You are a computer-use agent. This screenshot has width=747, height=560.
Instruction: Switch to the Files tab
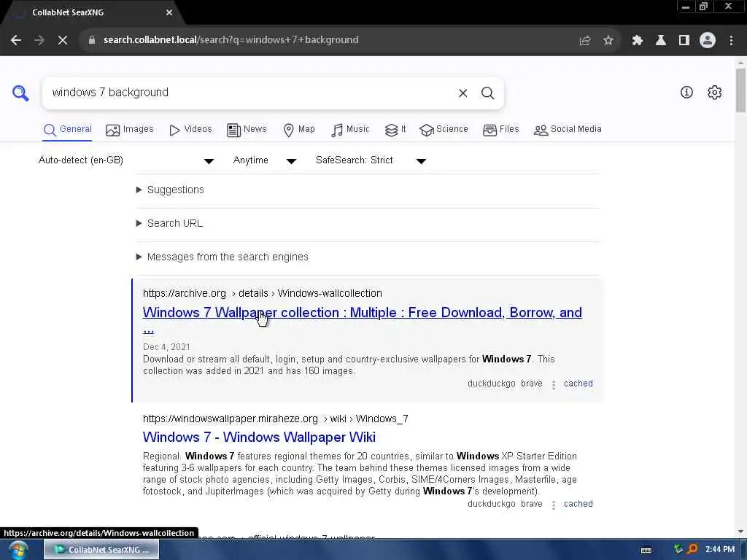[500, 130]
